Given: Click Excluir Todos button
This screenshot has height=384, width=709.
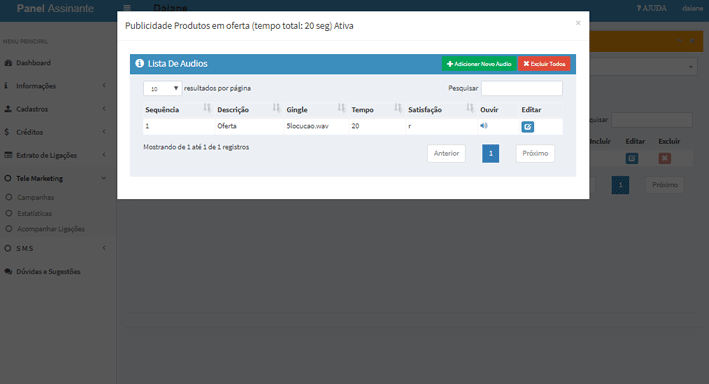Looking at the screenshot, I should point(544,64).
